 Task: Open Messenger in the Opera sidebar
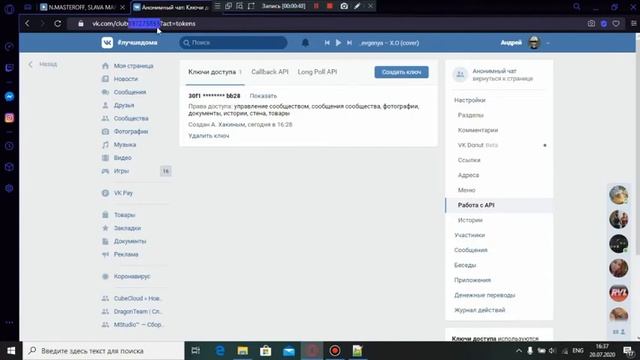click(x=9, y=96)
